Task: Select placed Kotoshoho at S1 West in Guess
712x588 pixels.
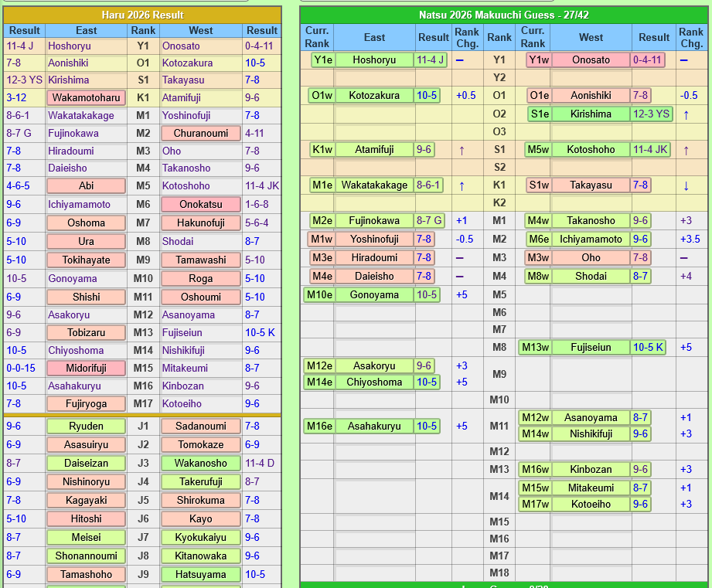Action: [598, 149]
